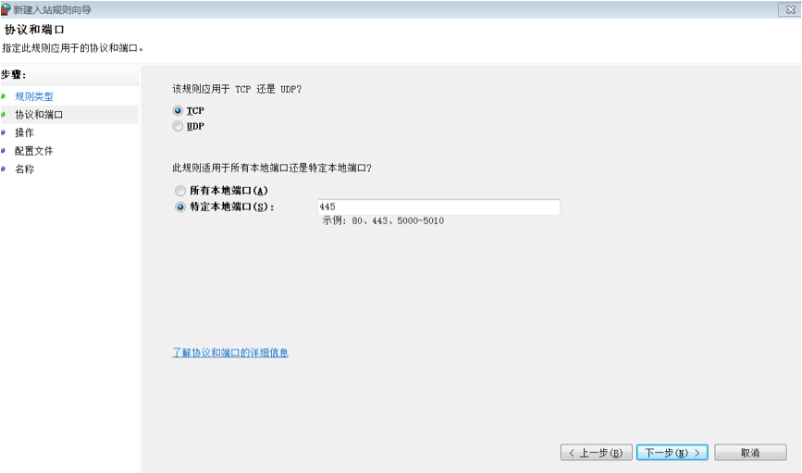
Task: Open the 配置文件 step
Action: (x=34, y=151)
